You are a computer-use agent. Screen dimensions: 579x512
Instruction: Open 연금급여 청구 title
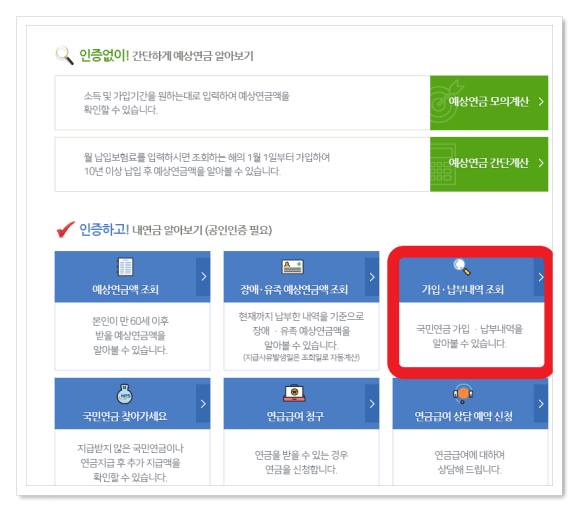[x=295, y=416]
